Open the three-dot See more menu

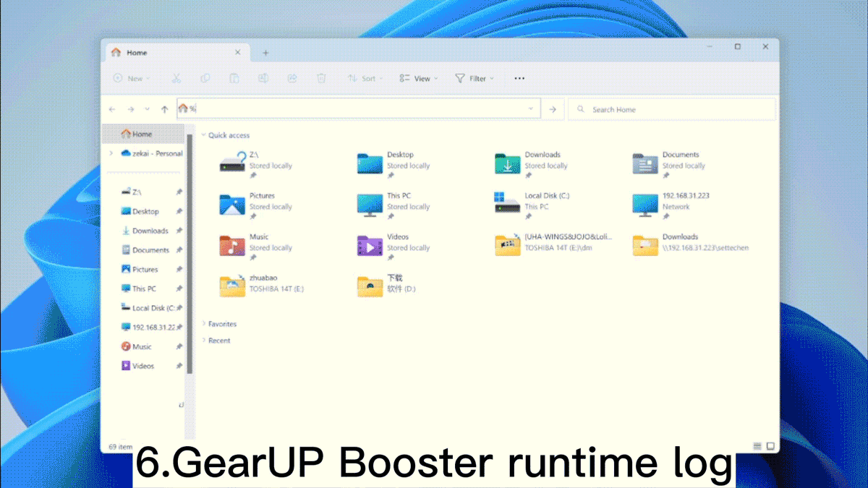(x=519, y=78)
